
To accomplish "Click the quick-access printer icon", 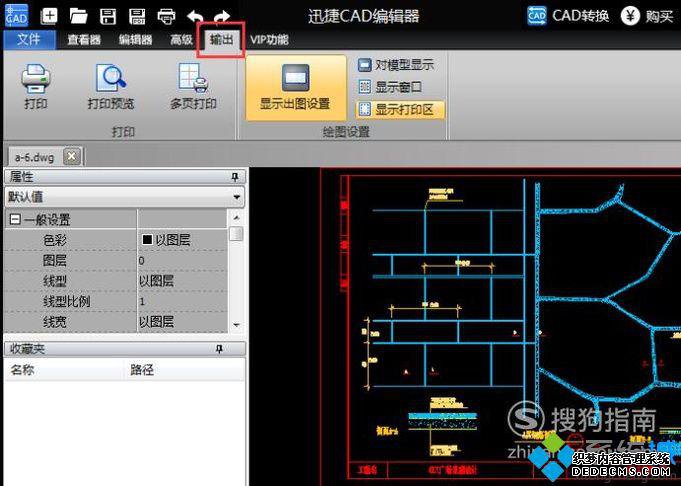I will 166,17.
